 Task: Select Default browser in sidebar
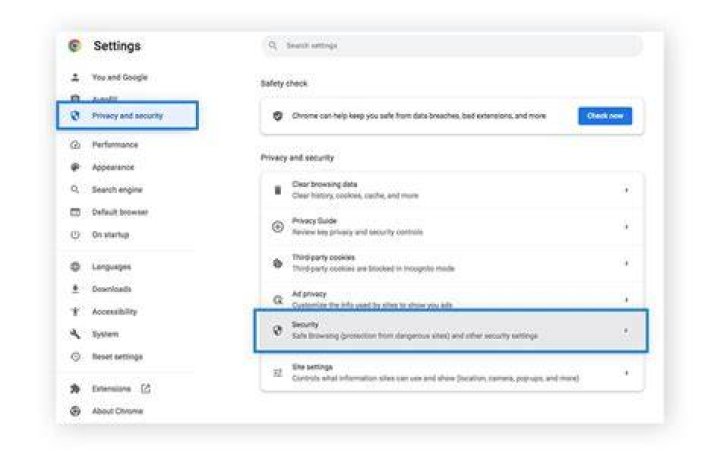click(x=120, y=212)
